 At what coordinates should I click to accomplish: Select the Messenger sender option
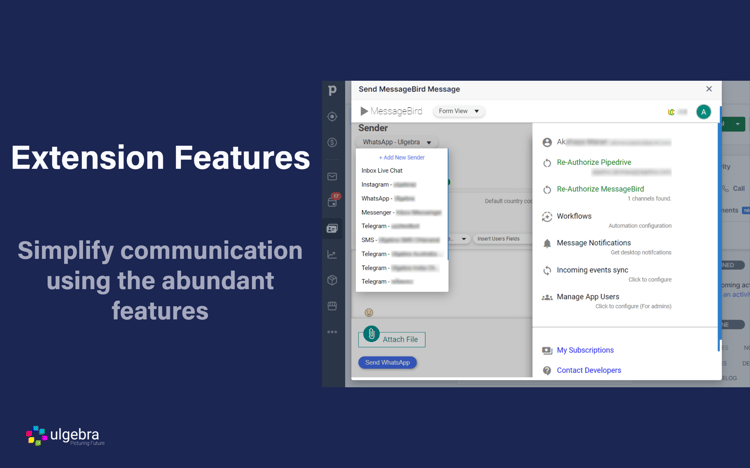(402, 212)
